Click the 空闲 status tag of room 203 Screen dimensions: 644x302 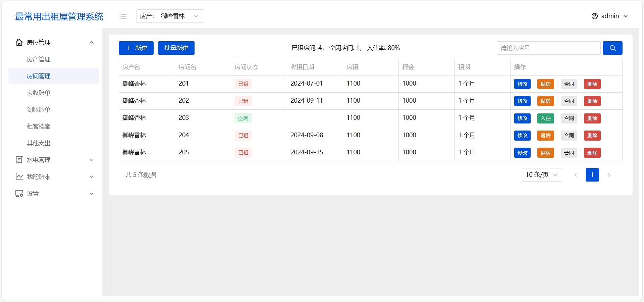click(x=243, y=118)
